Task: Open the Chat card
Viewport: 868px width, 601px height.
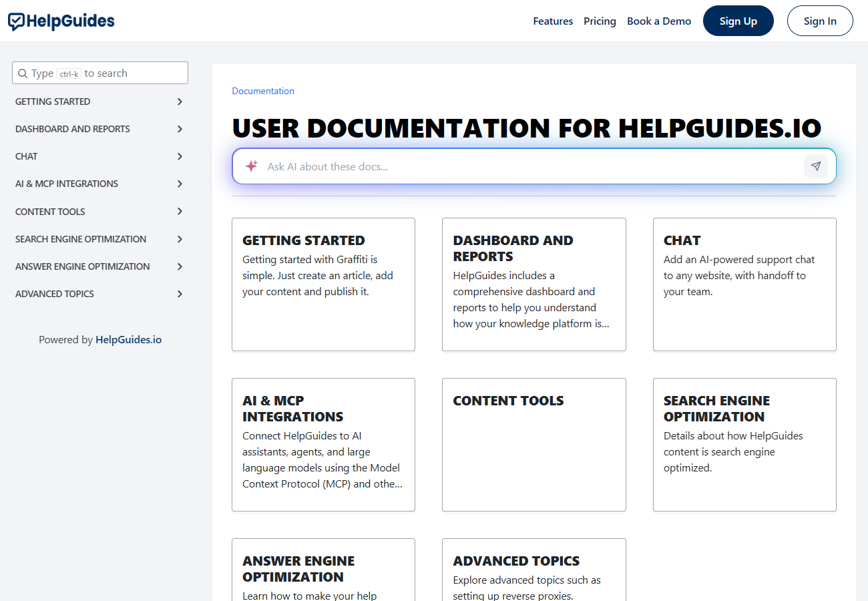Action: pos(744,284)
